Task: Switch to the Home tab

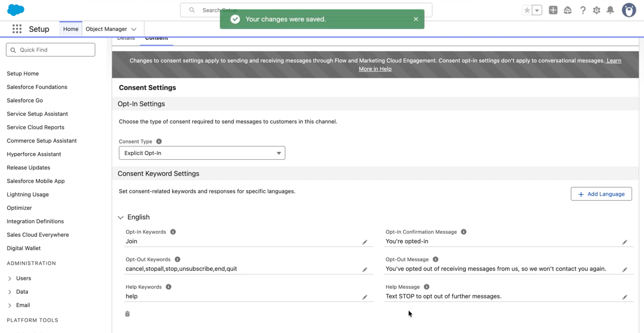Action: (71, 29)
